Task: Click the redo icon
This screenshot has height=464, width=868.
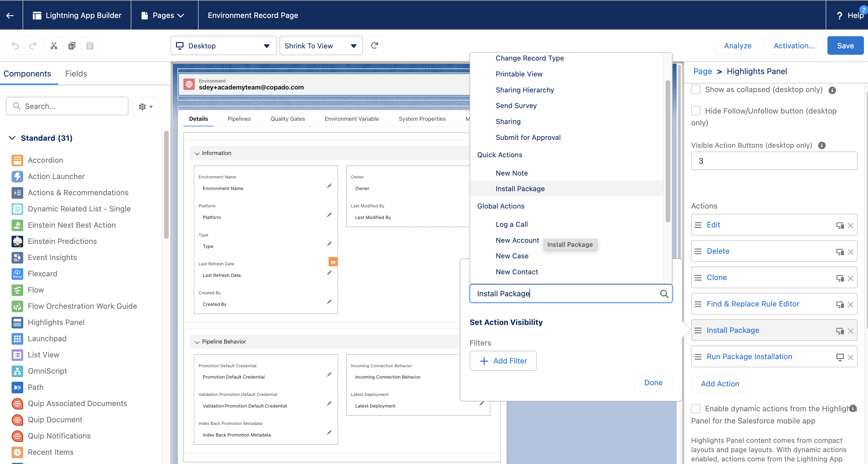Action: 33,45
